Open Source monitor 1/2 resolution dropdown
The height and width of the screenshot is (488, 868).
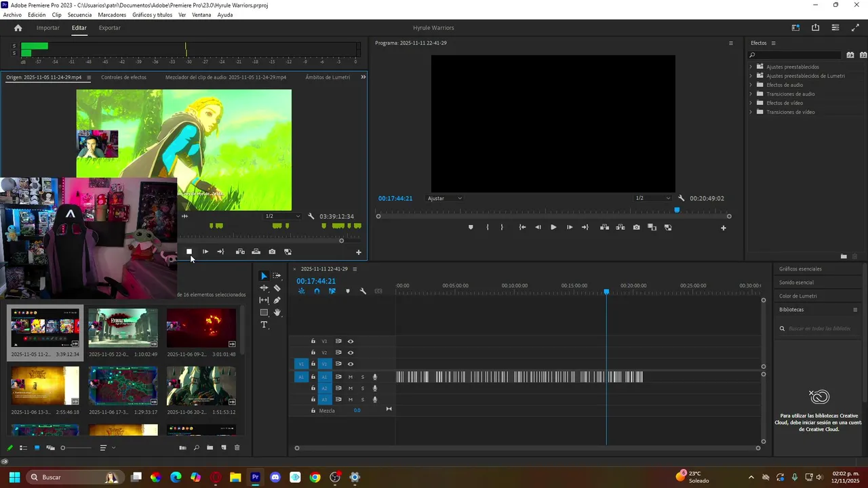tap(283, 216)
